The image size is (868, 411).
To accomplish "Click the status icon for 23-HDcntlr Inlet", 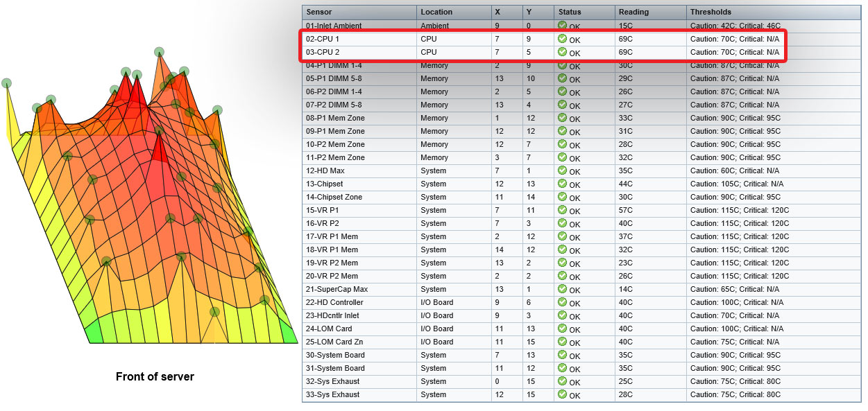I will click(x=563, y=315).
